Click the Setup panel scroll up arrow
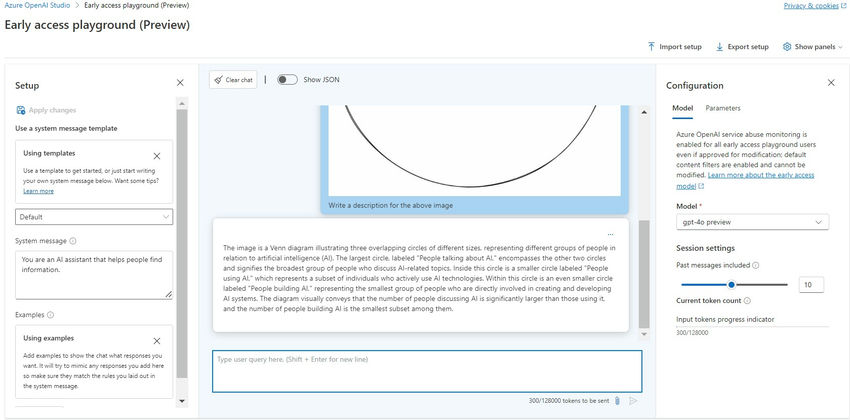The height and width of the screenshot is (420, 850). click(x=182, y=103)
